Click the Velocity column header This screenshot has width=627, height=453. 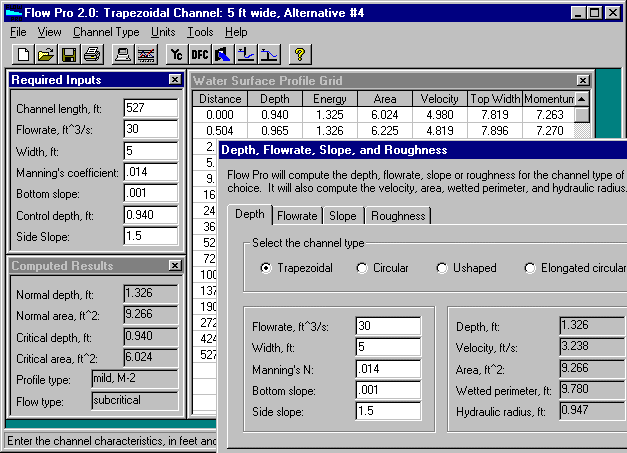[x=439, y=99]
